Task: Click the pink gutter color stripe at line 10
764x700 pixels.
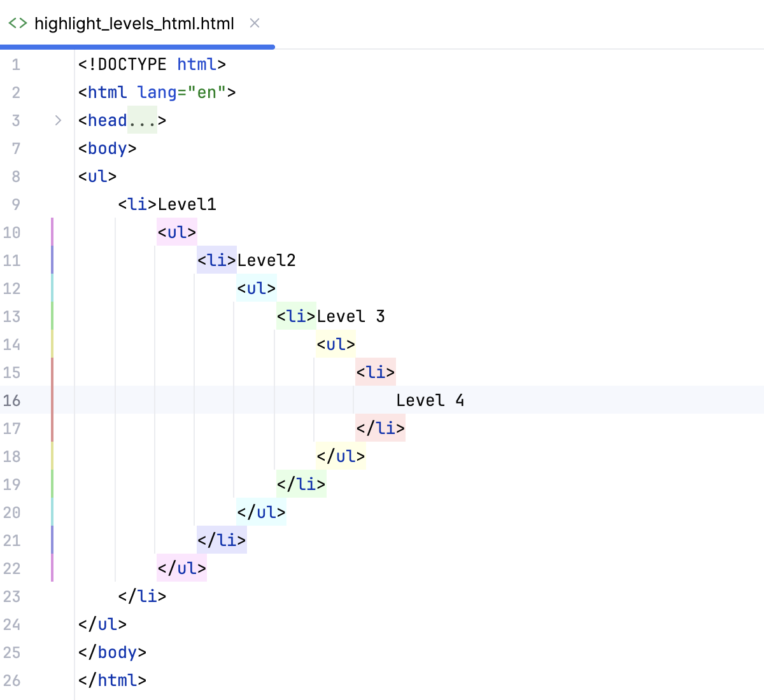Action: coord(52,232)
